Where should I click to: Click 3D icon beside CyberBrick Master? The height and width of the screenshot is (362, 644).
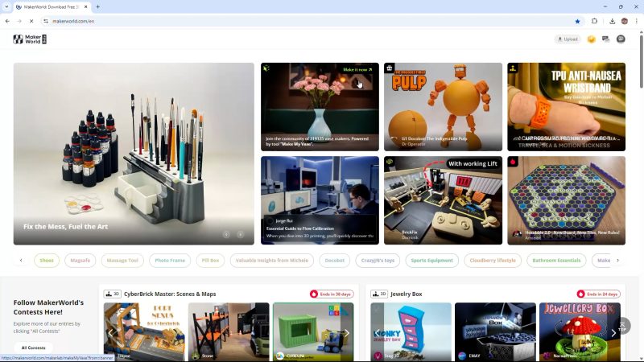tap(112, 294)
